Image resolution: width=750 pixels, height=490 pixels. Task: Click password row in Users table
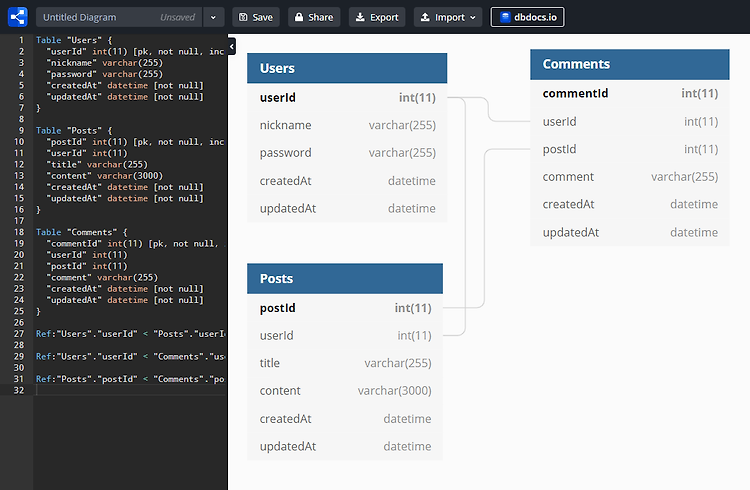click(347, 153)
